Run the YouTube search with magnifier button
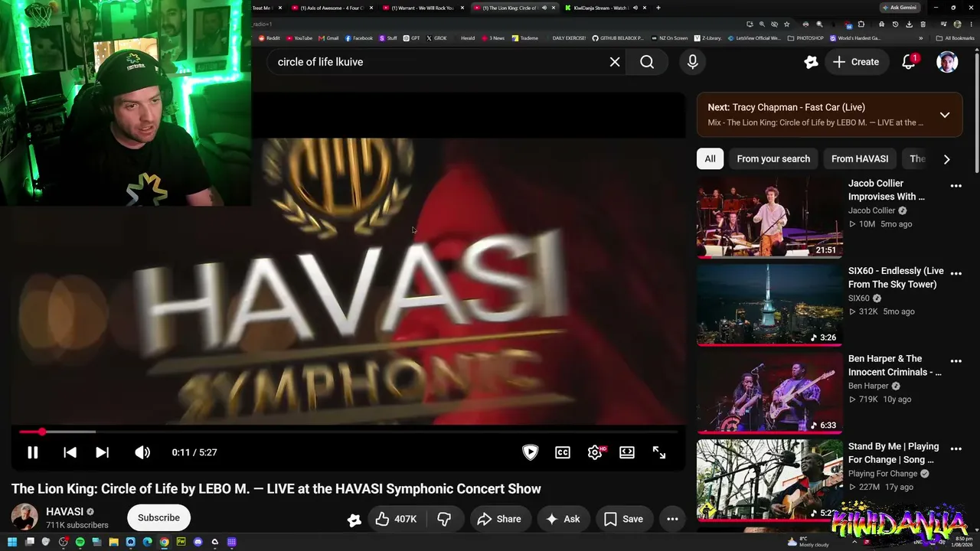This screenshot has width=980, height=551. [647, 62]
